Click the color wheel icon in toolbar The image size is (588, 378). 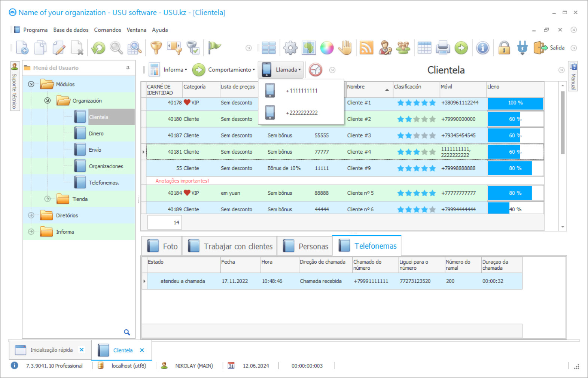(327, 48)
